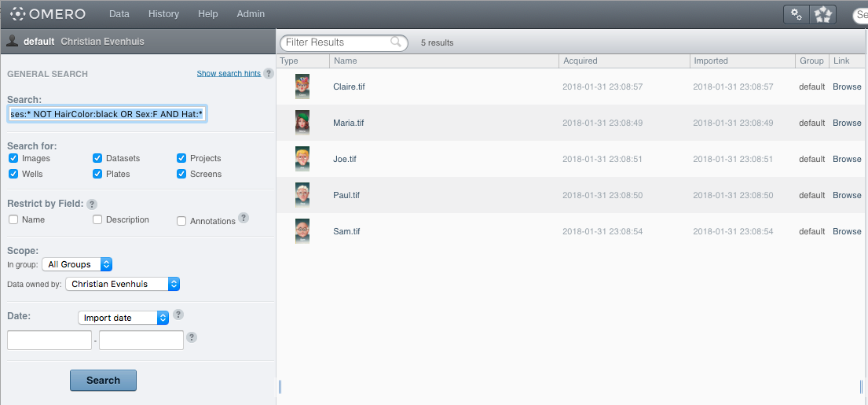Image resolution: width=868 pixels, height=405 pixels.
Task: Enable the Description field restriction
Action: 97,219
